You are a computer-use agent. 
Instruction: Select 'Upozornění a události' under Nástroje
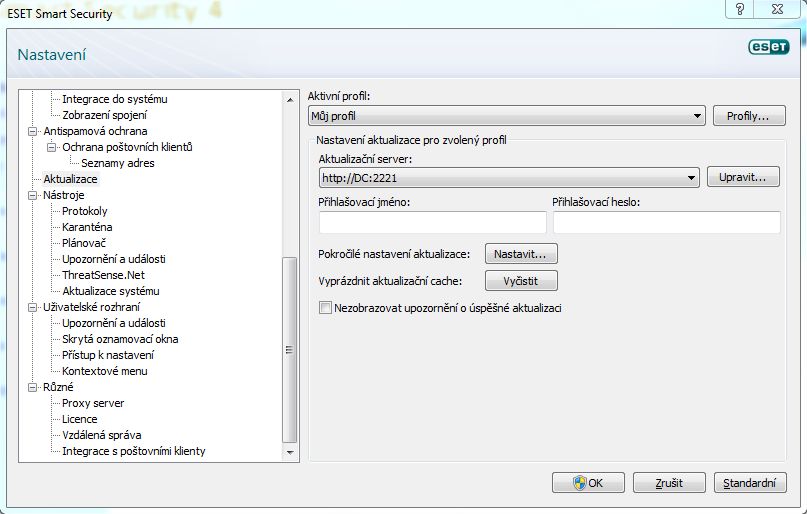tap(114, 259)
